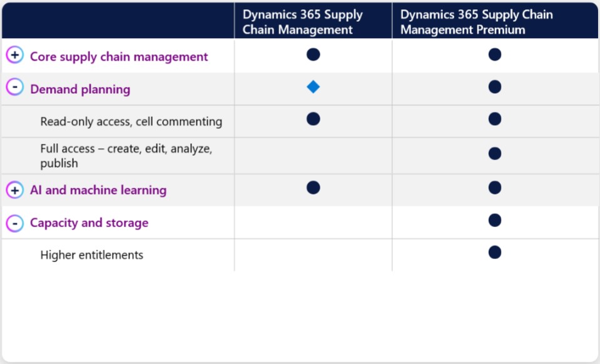Collapse the Demand planning section
Viewport: 600px width, 364px height.
[15, 88]
